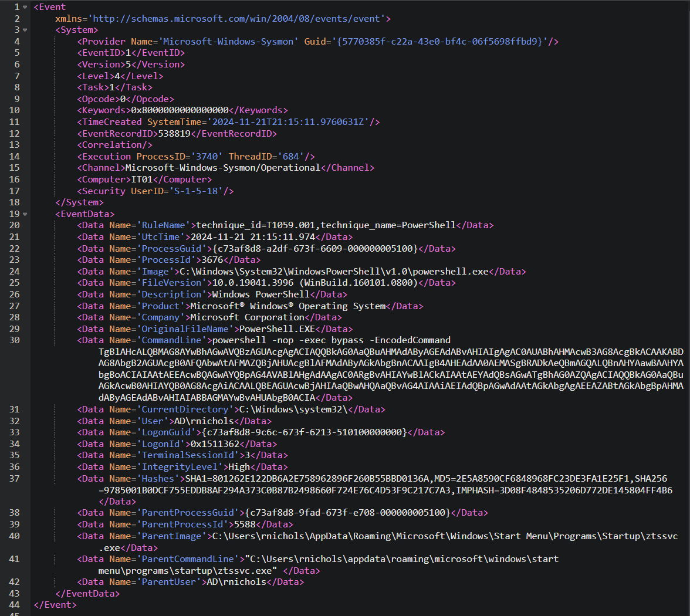Click the SystemTime timestamp value

pos(287,122)
